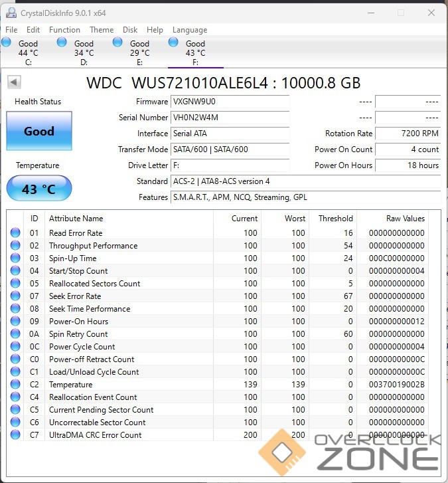448x483 pixels.
Task: Click the ID column header
Action: pos(34,219)
